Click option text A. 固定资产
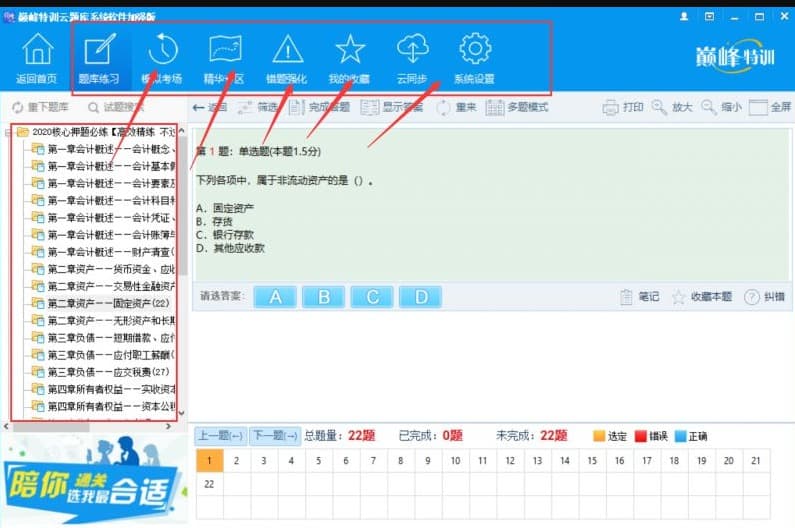The height and width of the screenshot is (528, 795). (225, 208)
